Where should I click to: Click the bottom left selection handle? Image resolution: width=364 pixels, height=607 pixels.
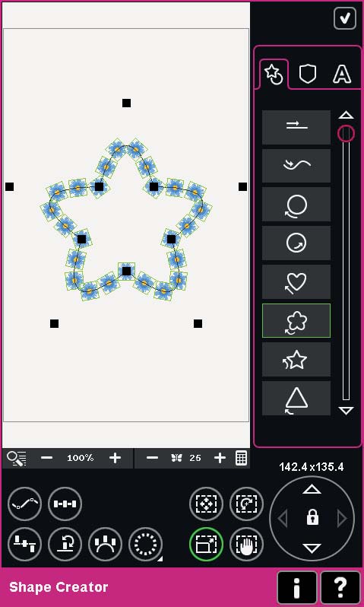(54, 323)
